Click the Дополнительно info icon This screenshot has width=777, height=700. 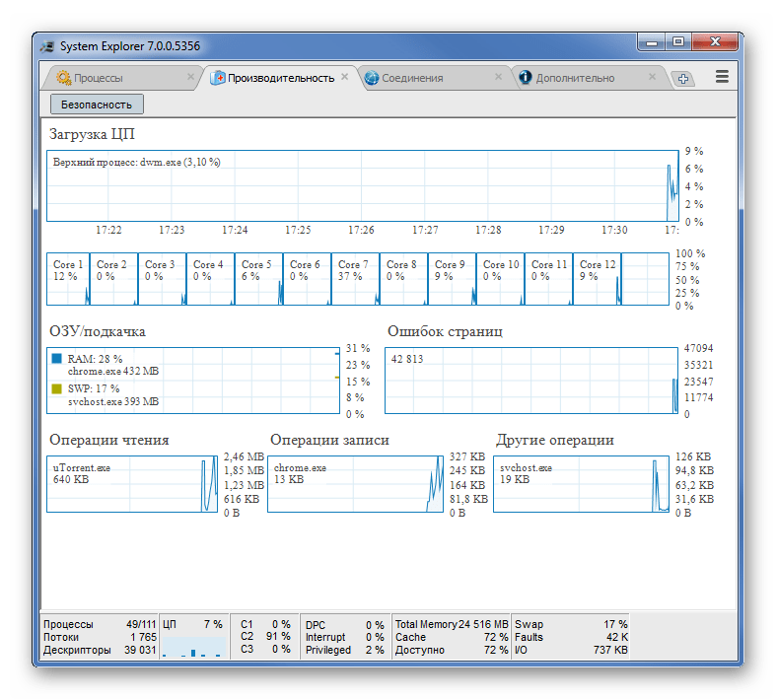pos(526,77)
